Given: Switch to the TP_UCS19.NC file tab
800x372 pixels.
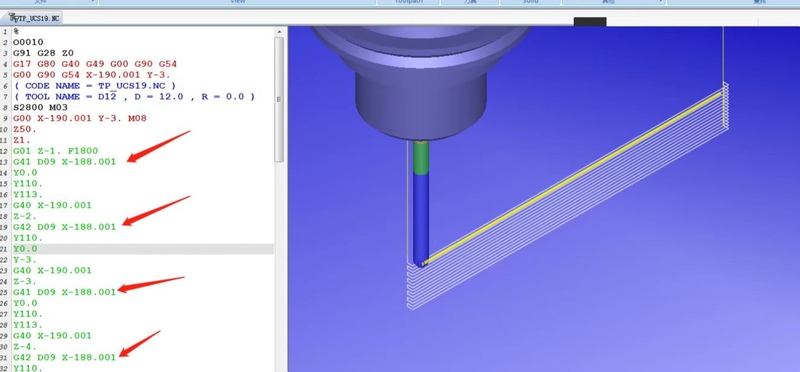Looking at the screenshot, I should coord(34,18).
